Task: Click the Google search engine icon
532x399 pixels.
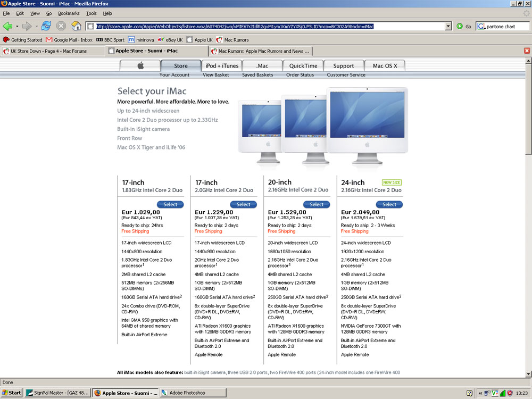Action: coord(481,26)
